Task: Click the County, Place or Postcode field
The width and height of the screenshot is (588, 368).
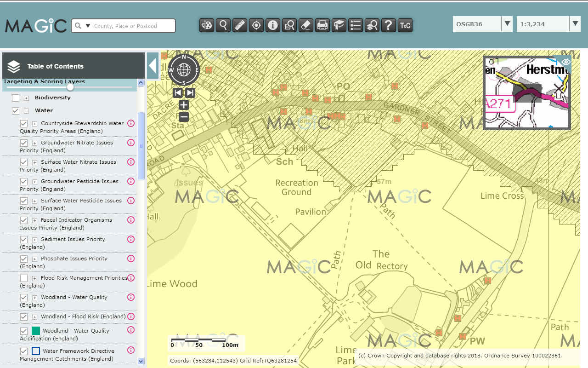Action: 133,26
